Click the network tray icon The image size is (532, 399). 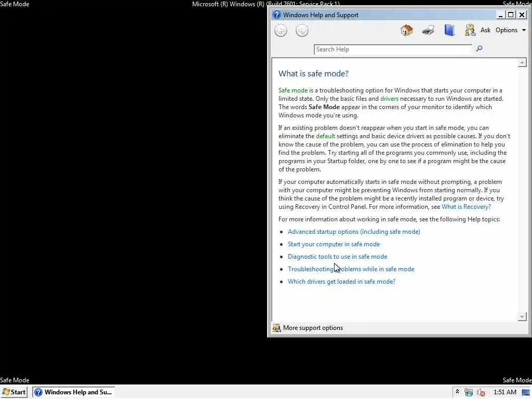[469, 392]
